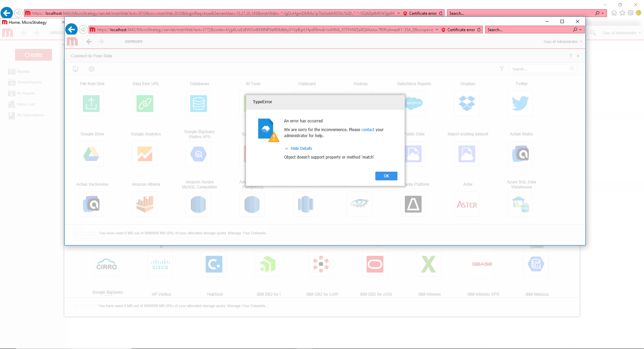Click the Create button in sidebar
Image resolution: width=644 pixels, height=349 pixels.
tap(34, 55)
